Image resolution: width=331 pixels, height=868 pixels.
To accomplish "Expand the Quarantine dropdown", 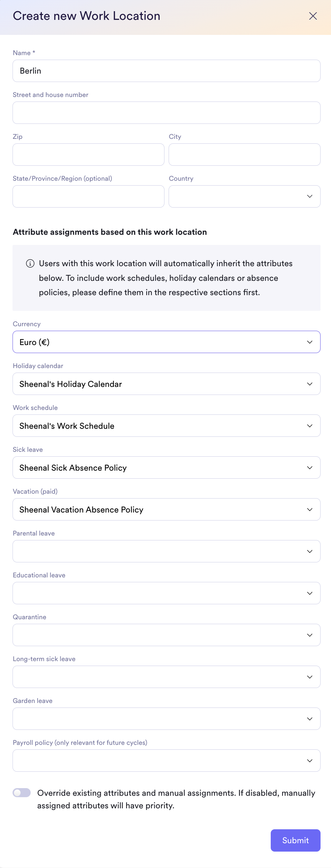I will (x=167, y=635).
